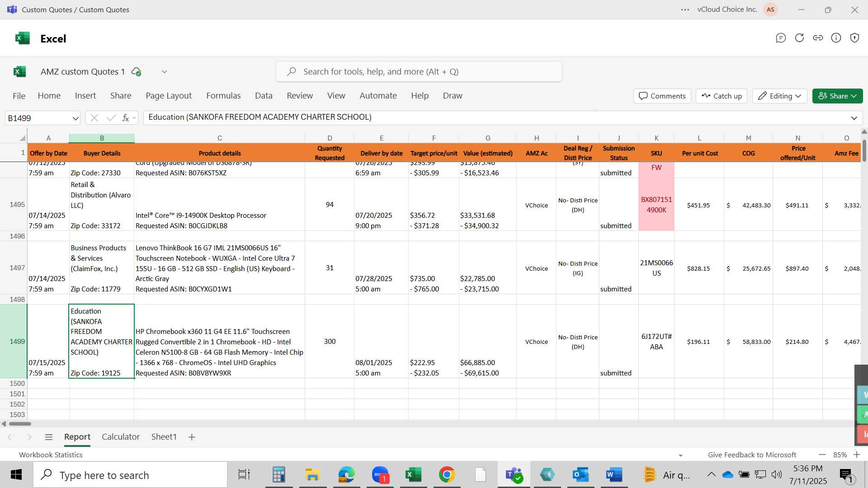Cancel formula entry with the X icon

94,118
